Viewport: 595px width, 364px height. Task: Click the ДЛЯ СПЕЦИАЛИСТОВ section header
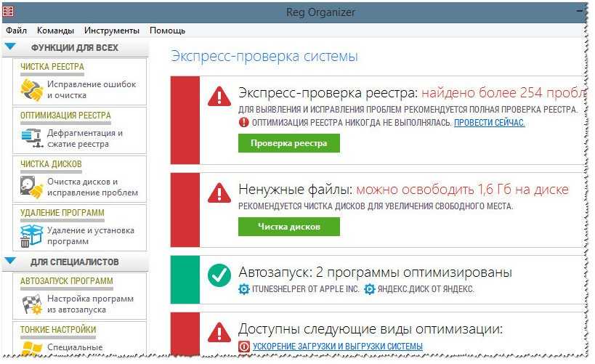[75, 262]
